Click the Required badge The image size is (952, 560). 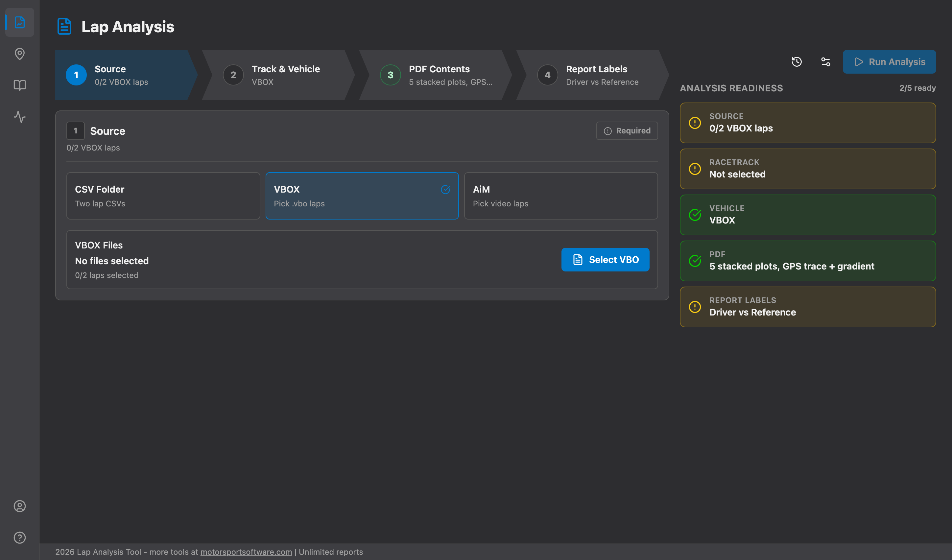tap(627, 131)
